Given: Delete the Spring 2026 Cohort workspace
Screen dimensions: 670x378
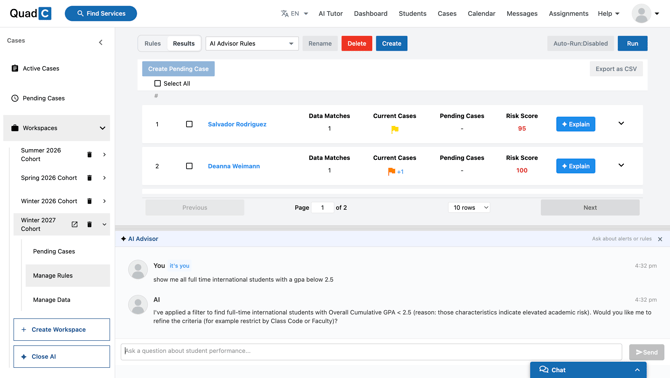Looking at the screenshot, I should tap(89, 178).
